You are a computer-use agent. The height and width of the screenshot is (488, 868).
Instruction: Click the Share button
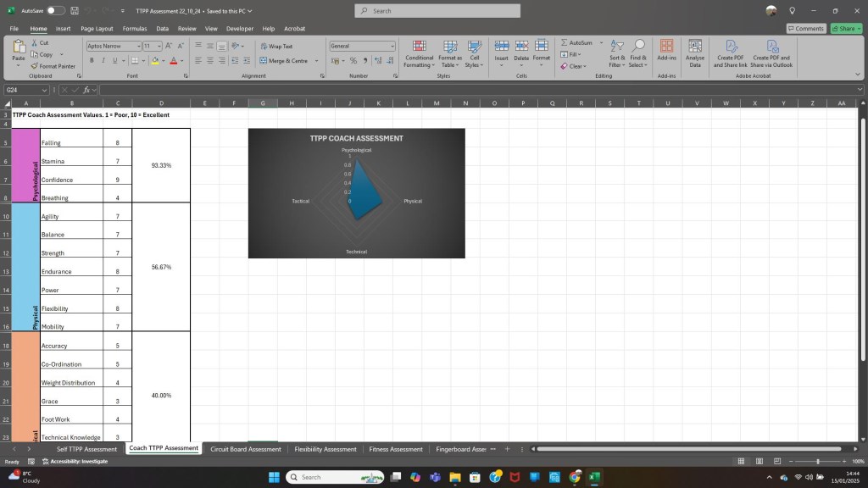coord(845,28)
